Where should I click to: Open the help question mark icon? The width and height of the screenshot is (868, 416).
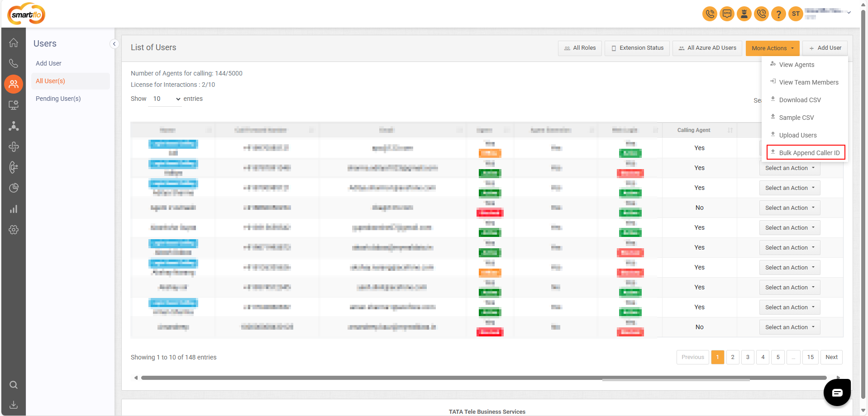point(778,14)
